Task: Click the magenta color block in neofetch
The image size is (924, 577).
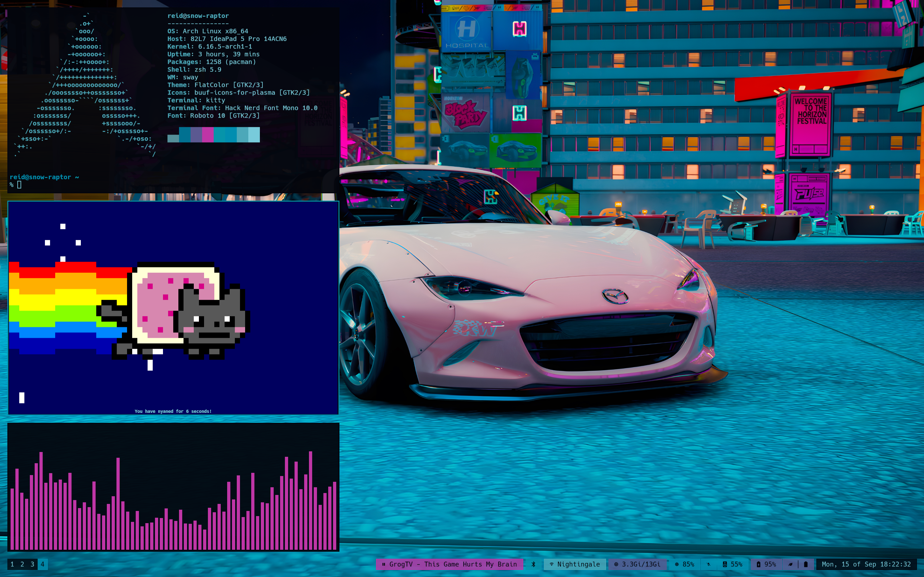Action: click(208, 135)
